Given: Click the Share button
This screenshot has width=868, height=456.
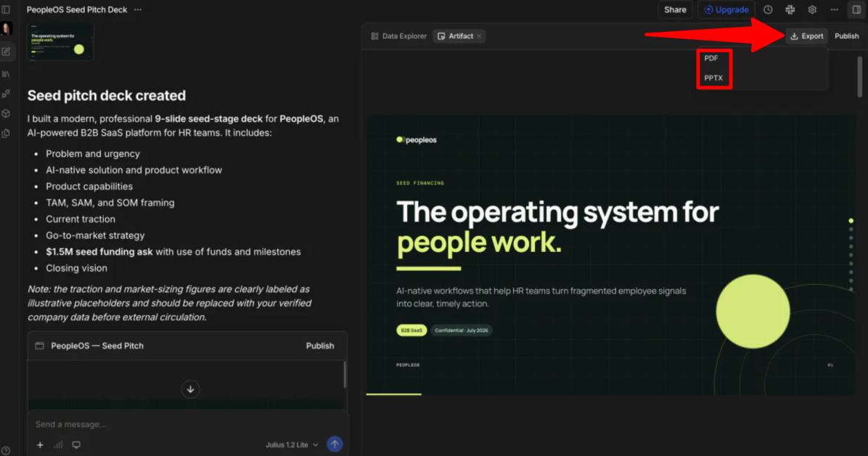Looking at the screenshot, I should 675,9.
